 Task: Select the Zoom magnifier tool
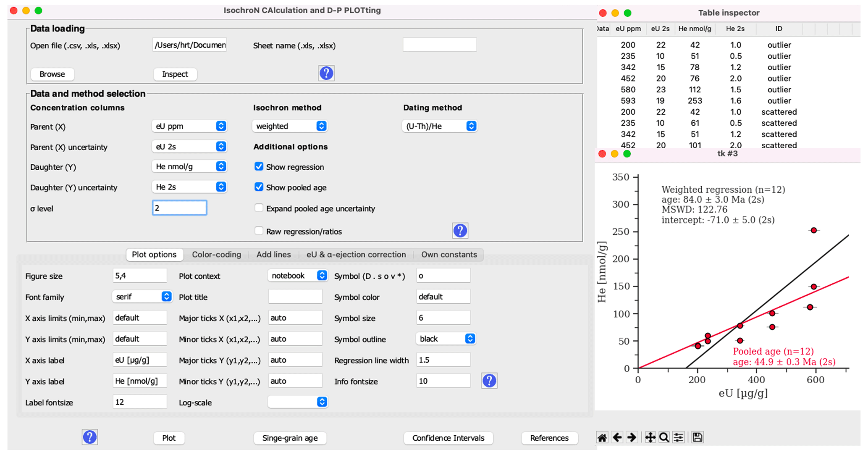[663, 437]
